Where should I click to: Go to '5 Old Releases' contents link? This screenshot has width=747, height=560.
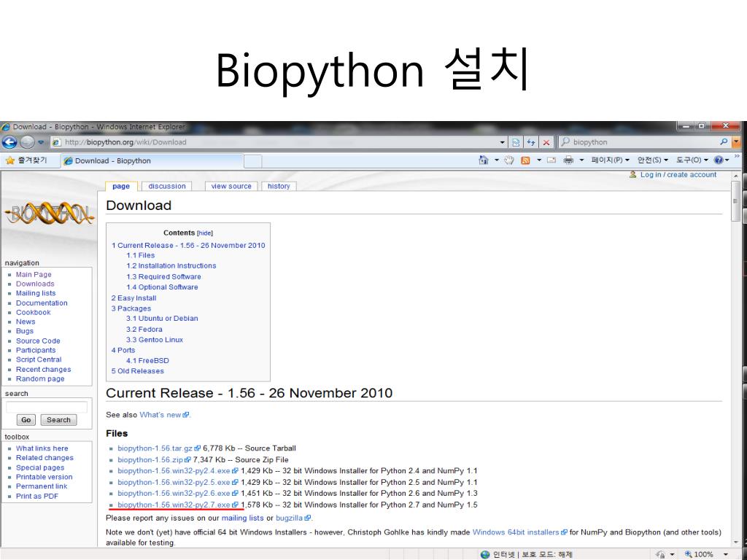click(x=137, y=371)
